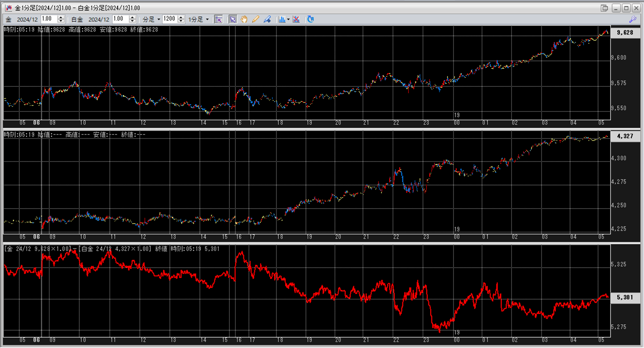The height and width of the screenshot is (348, 644).
Task: Activate the hand pan tool
Action: coord(244,20)
